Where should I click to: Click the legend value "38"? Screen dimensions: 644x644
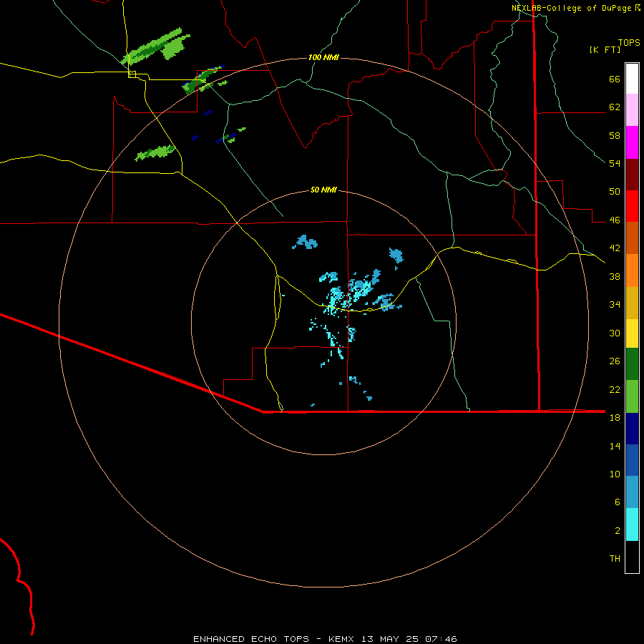[615, 276]
